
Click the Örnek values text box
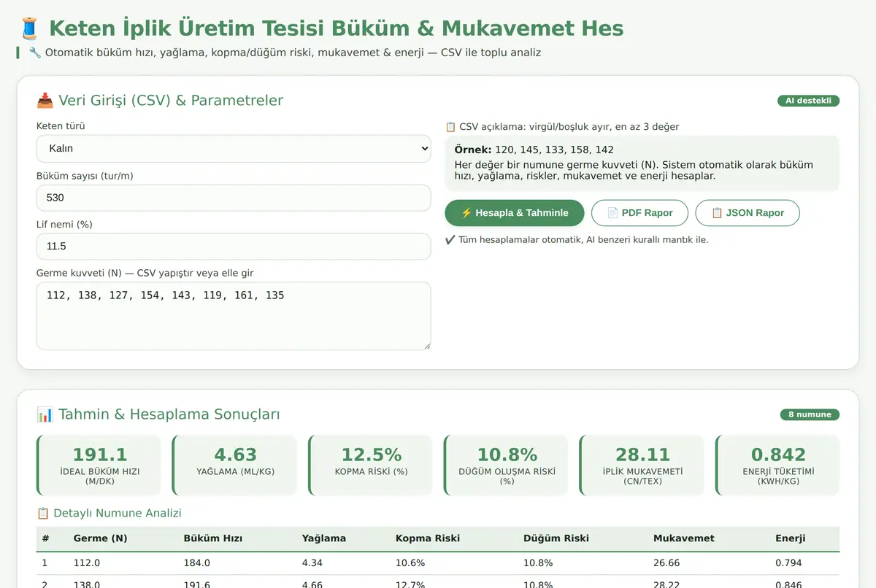(x=642, y=163)
